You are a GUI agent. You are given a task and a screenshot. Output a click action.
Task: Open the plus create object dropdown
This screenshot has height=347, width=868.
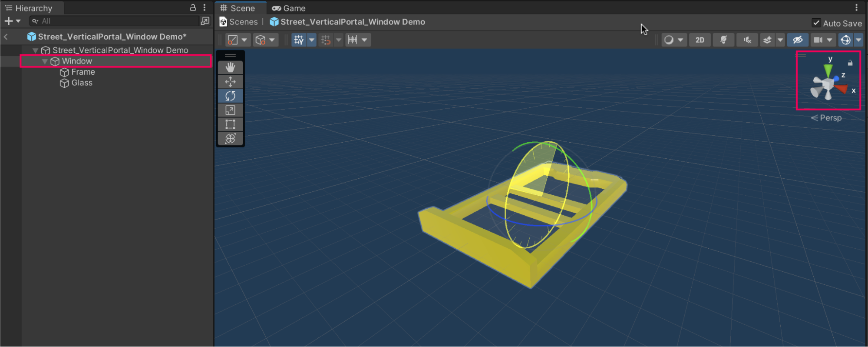pyautogui.click(x=12, y=21)
